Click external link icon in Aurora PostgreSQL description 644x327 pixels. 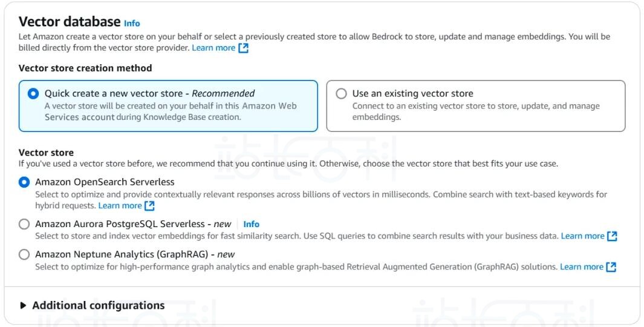pos(612,236)
